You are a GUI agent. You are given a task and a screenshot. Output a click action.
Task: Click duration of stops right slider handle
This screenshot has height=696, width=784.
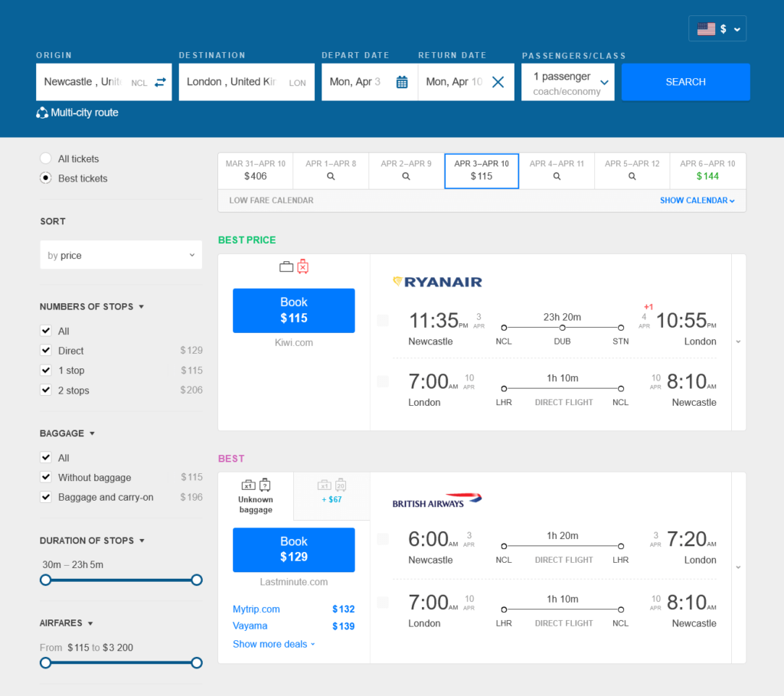[197, 580]
